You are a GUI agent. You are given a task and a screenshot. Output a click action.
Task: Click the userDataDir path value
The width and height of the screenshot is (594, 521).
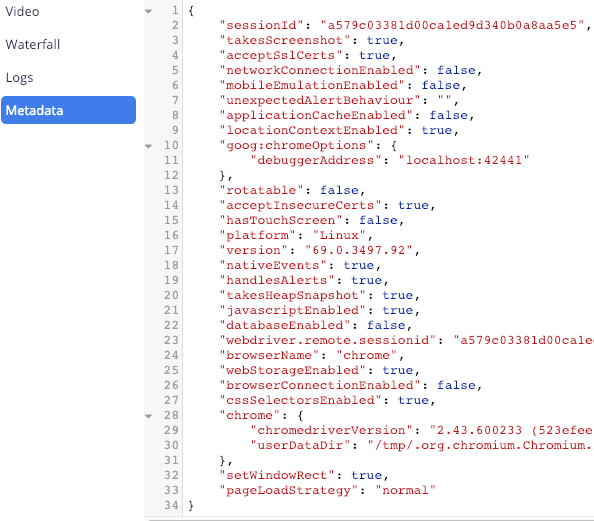tap(481, 445)
